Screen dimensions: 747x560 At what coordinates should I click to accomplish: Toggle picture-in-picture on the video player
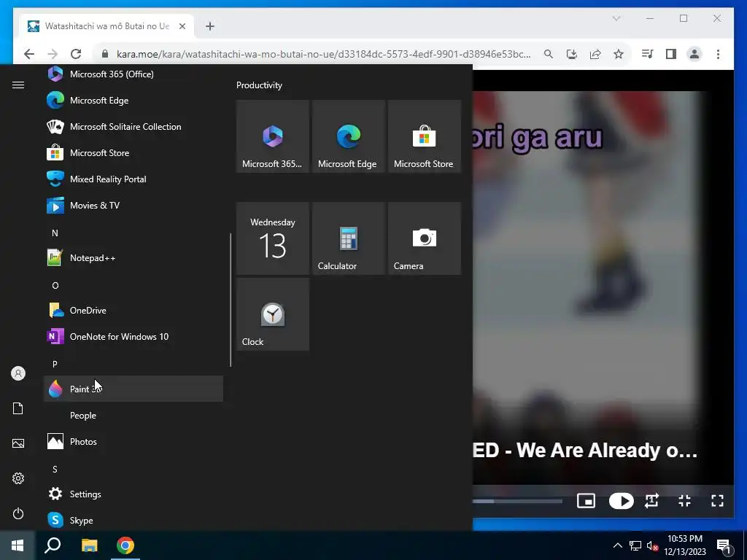586,501
